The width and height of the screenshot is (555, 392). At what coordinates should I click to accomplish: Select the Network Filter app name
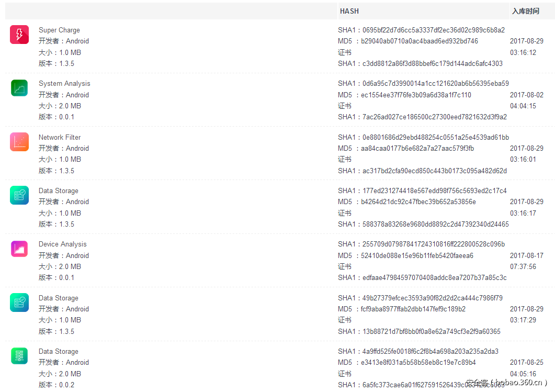pyautogui.click(x=60, y=138)
